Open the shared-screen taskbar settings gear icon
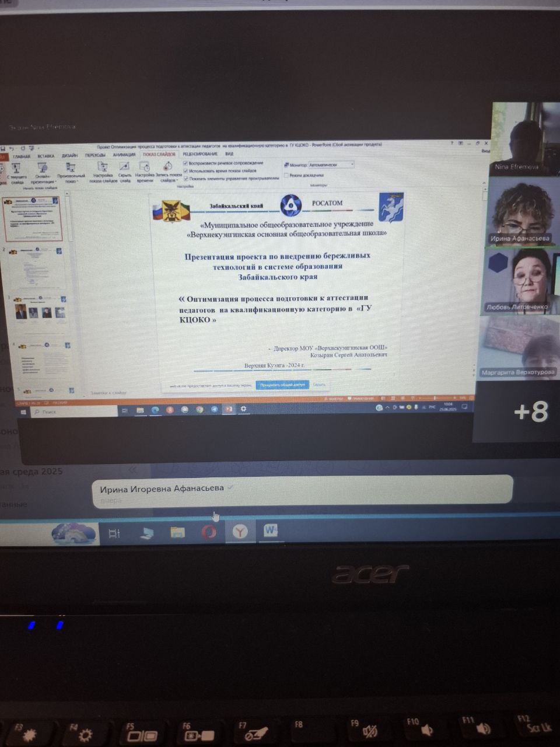Screen dimensions: 560x747 [x=243, y=409]
